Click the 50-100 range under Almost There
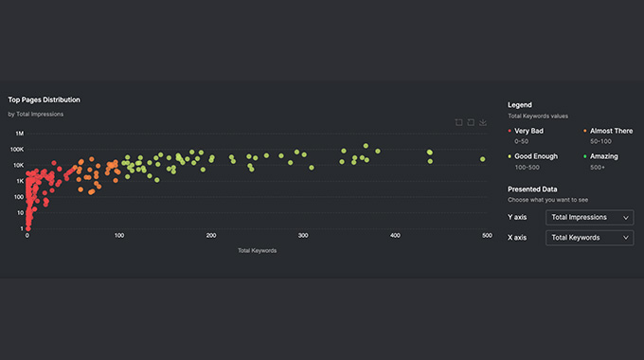The image size is (644, 360). [x=600, y=141]
